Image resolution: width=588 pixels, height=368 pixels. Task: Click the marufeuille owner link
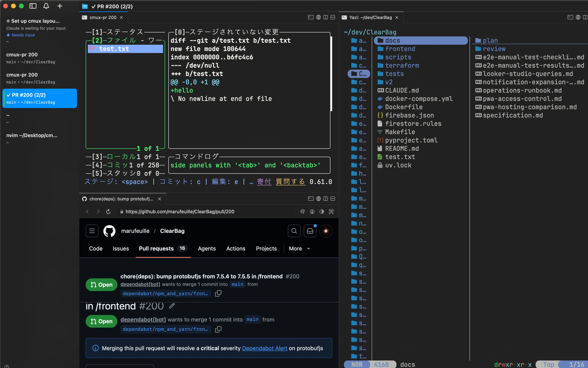click(x=135, y=231)
